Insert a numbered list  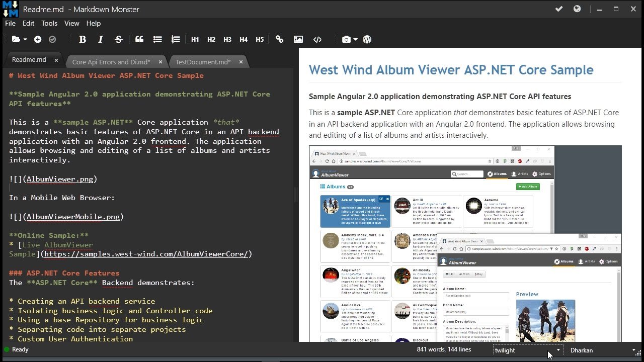click(x=176, y=39)
